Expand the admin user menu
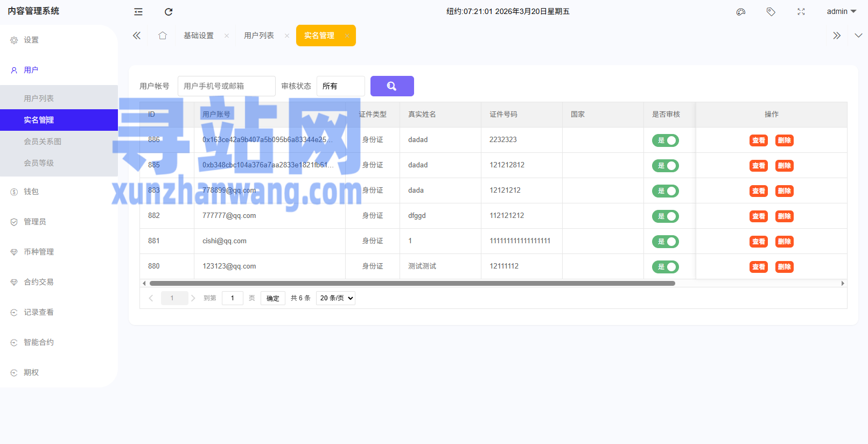This screenshot has height=444, width=868. (841, 12)
